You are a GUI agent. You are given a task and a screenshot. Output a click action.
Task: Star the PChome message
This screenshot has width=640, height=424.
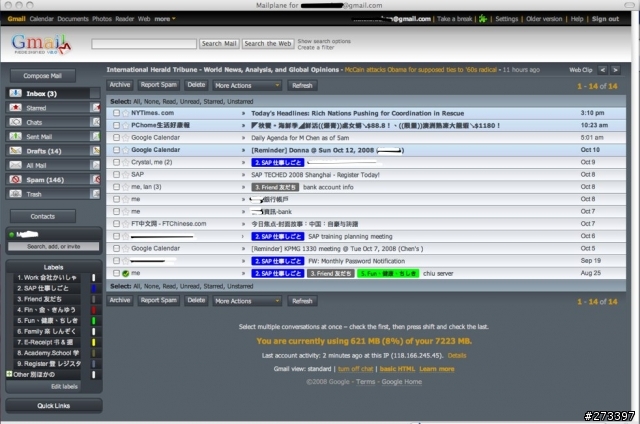pos(126,125)
